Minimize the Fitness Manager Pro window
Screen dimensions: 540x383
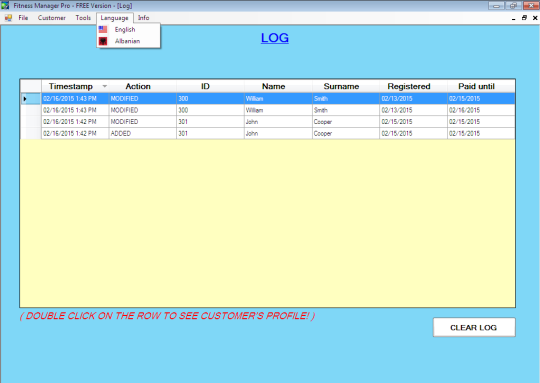[496, 6]
